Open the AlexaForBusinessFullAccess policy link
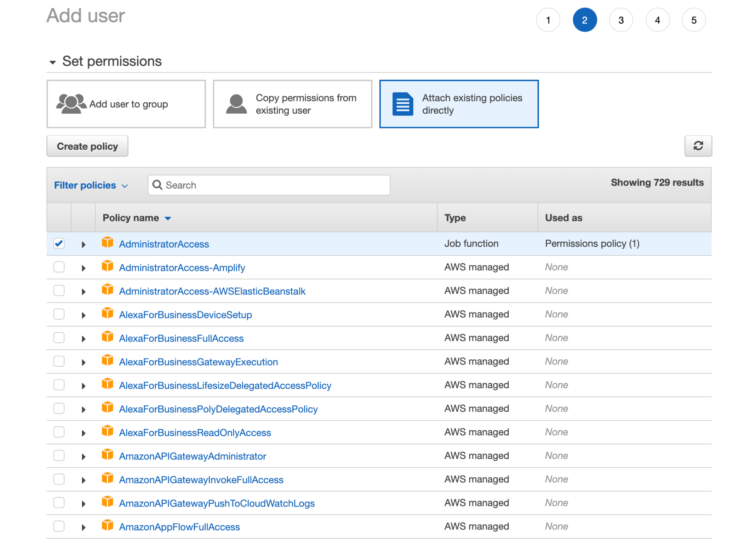The image size is (756, 542). pyautogui.click(x=181, y=338)
